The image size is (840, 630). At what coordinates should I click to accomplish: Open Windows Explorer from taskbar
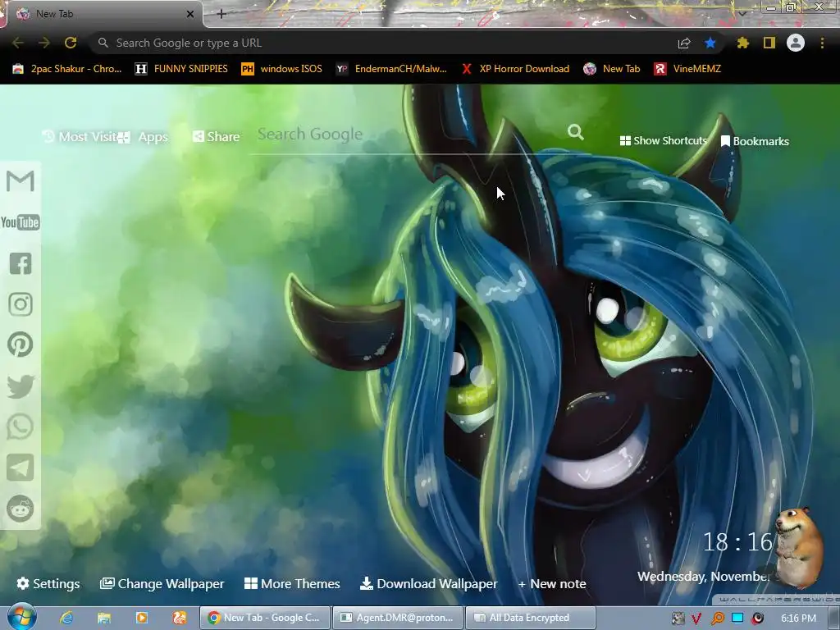[x=104, y=618]
